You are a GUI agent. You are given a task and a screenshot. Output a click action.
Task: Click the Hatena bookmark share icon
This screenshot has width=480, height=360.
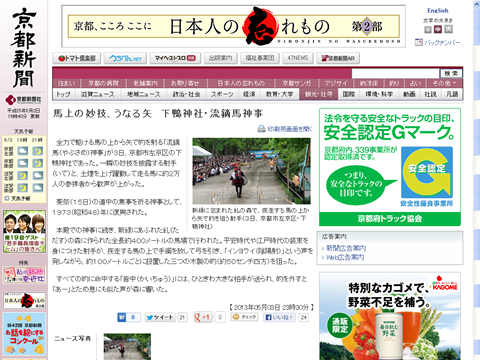tap(129, 317)
